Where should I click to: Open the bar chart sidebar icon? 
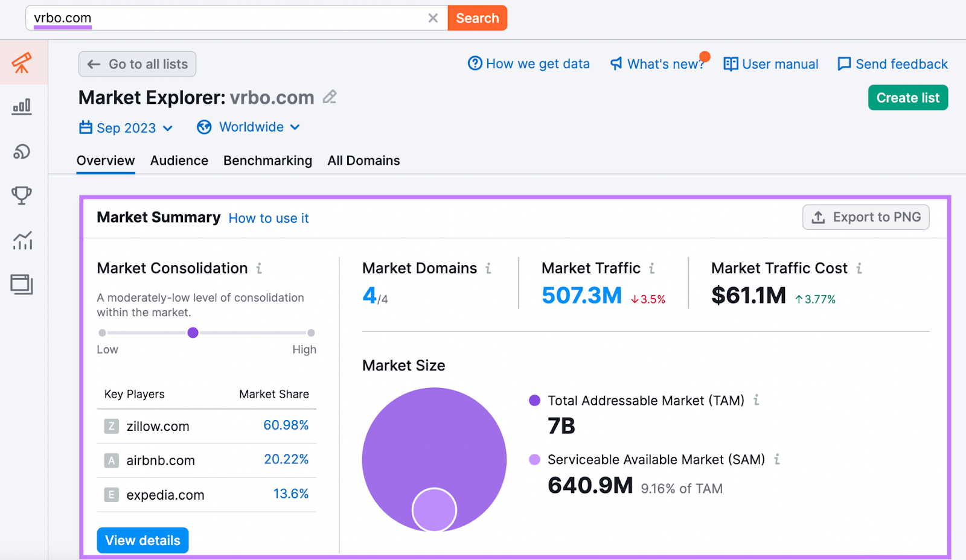click(x=22, y=107)
